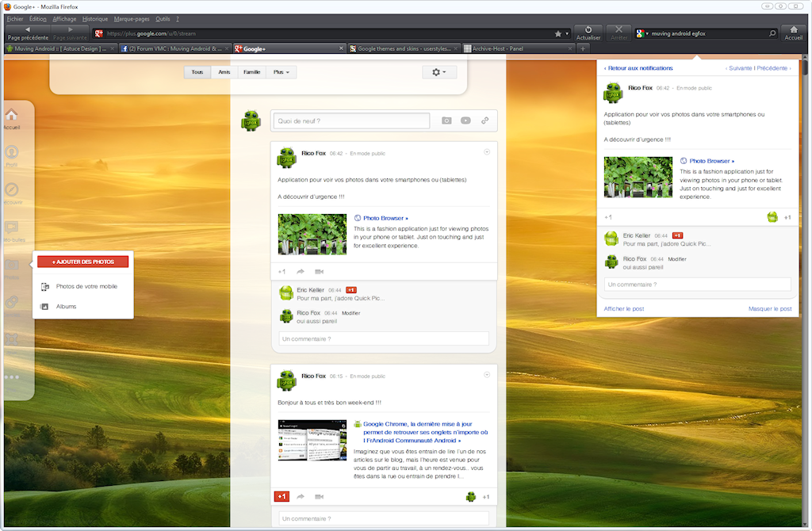Open options menu of the Photo Browser post
Screen dimensions: 812x531
click(x=487, y=152)
